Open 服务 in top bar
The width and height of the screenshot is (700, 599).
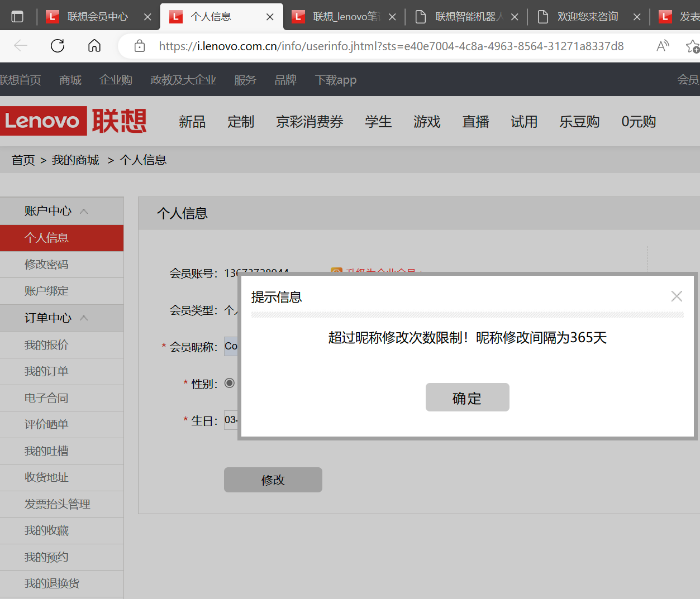click(245, 80)
